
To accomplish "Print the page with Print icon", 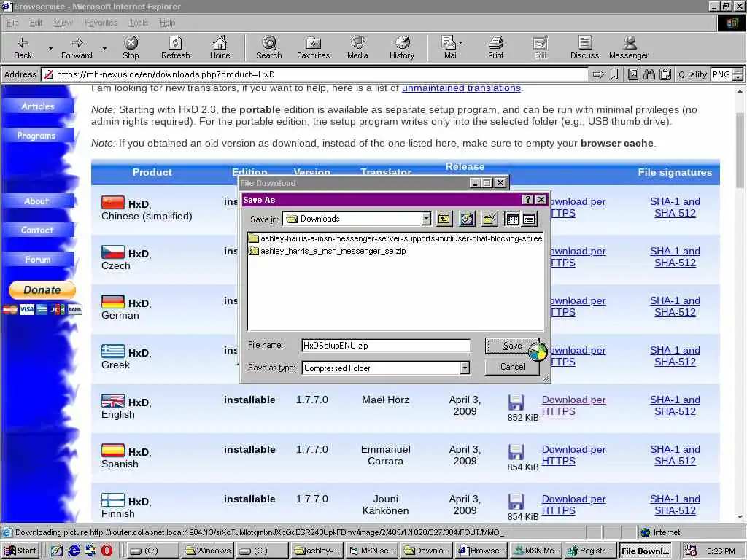I will pos(495,47).
